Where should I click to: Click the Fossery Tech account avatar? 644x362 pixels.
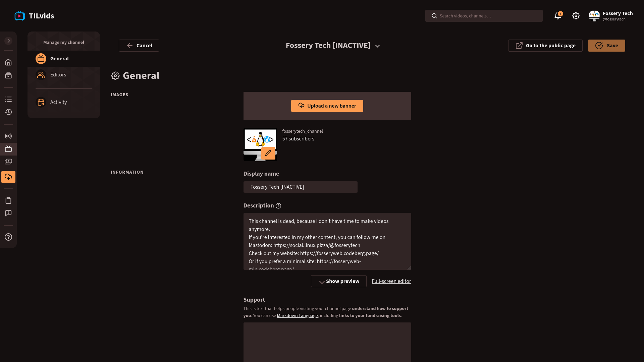[x=594, y=16]
